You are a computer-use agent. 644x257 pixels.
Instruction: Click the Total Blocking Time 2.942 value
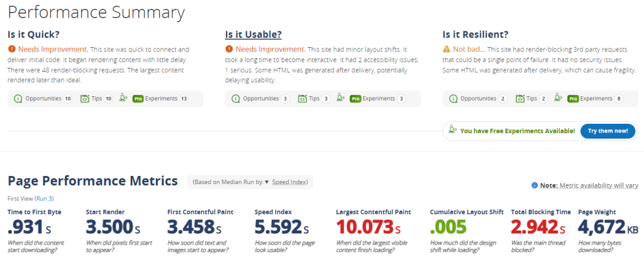[x=538, y=227]
